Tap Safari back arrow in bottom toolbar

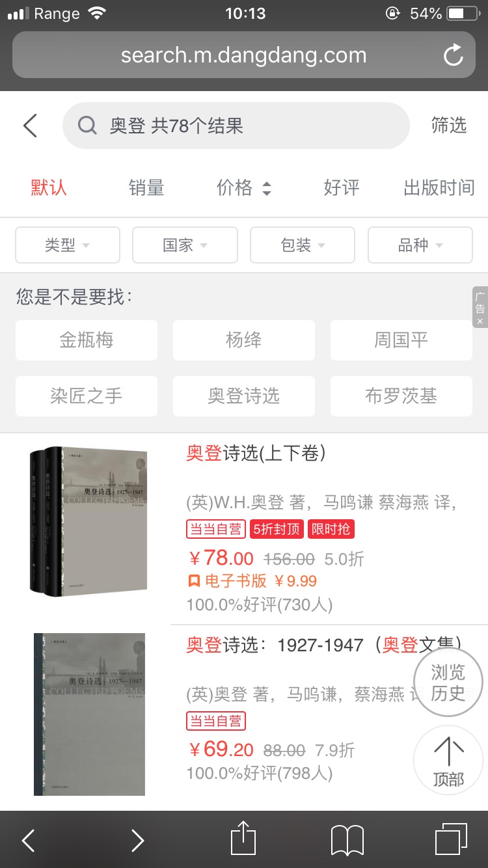click(28, 840)
